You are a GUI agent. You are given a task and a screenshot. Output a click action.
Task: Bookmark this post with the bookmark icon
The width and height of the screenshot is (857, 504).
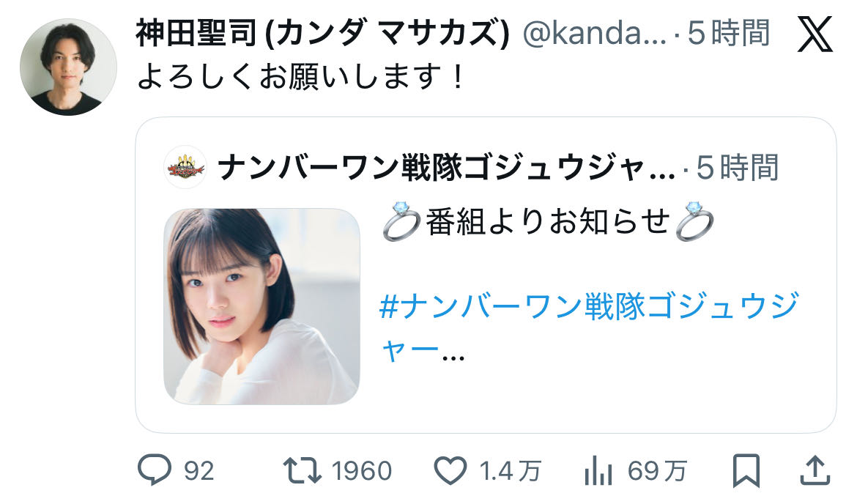coord(746,470)
